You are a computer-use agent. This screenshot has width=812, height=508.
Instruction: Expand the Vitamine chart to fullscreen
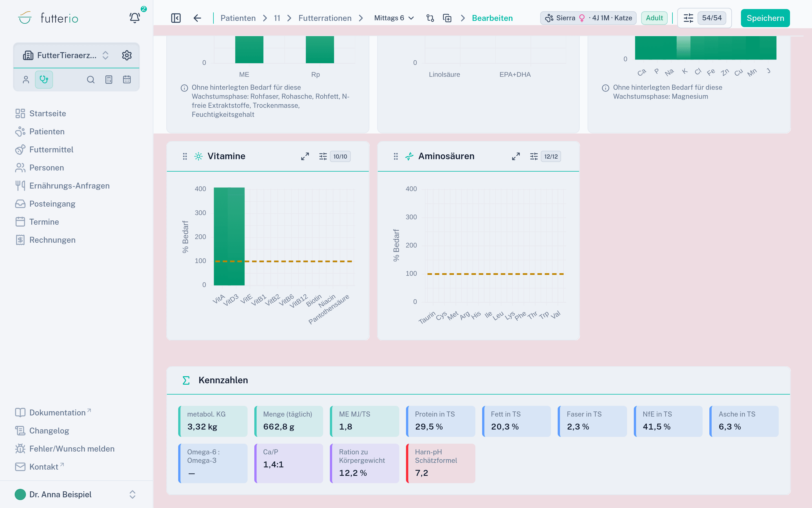point(305,156)
